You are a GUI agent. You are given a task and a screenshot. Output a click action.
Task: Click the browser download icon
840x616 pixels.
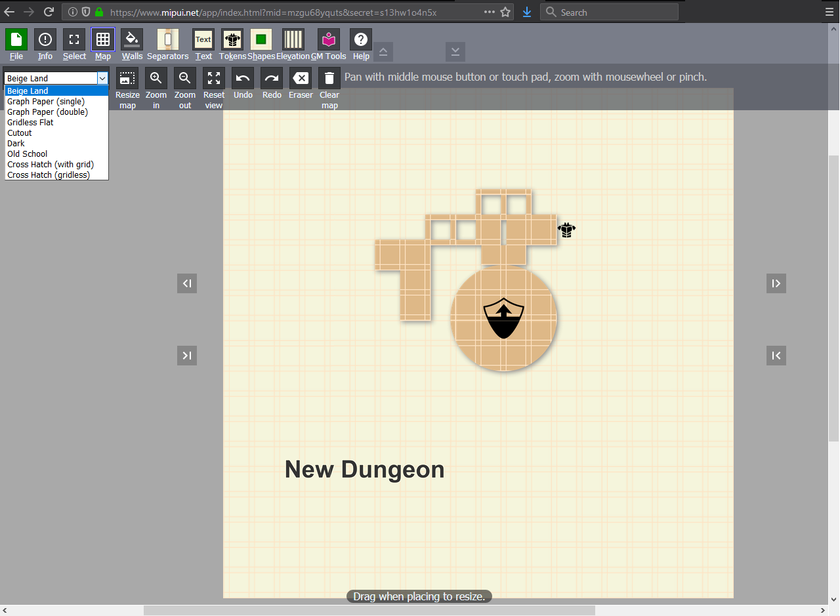526,11
